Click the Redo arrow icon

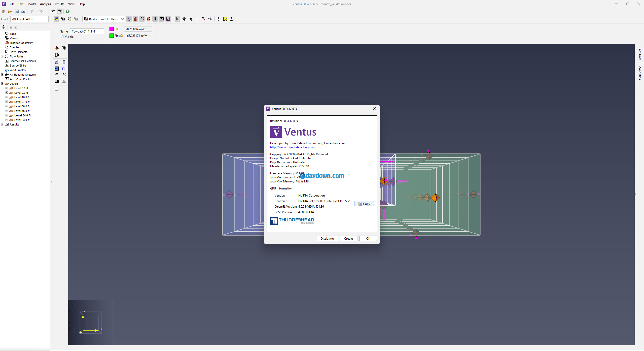coord(41,11)
